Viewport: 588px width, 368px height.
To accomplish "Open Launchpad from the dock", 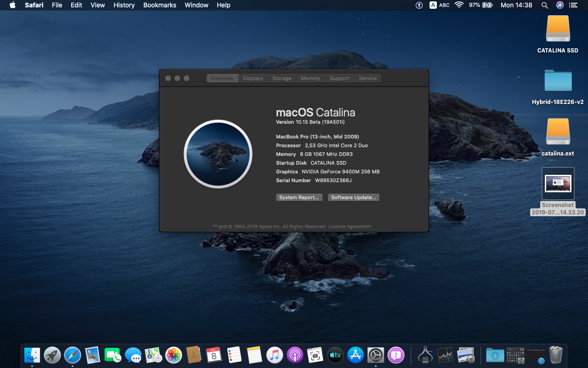I will click(x=52, y=355).
